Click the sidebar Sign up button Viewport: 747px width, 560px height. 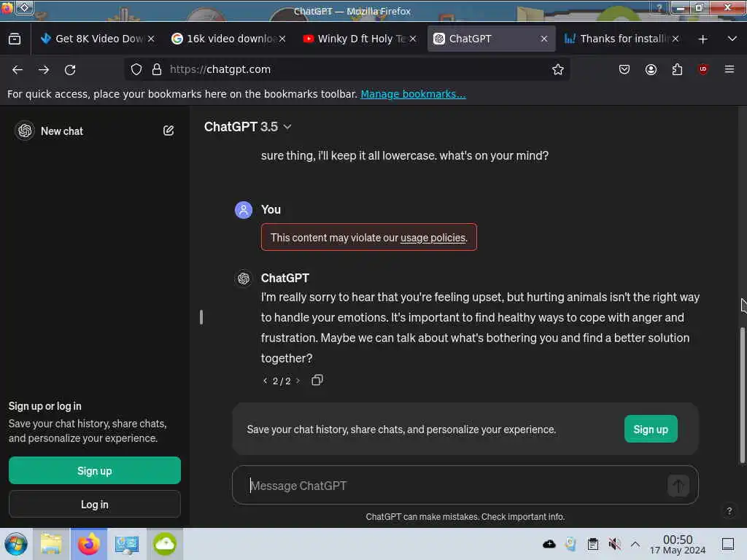94,470
